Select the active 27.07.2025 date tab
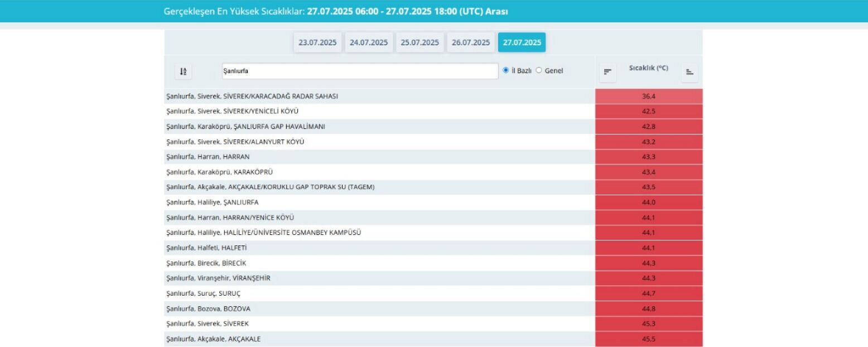The width and height of the screenshot is (868, 347). (522, 42)
